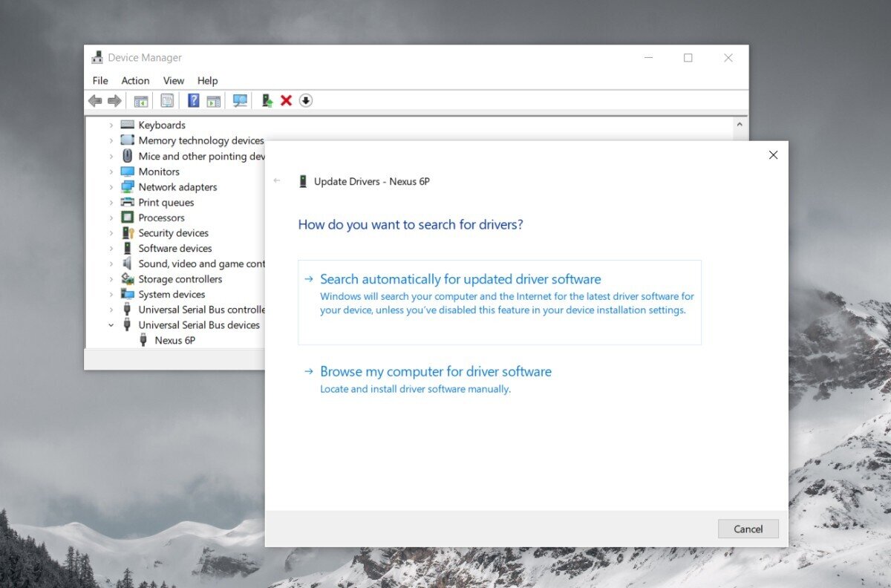Expand the Network adapters category

(x=111, y=187)
